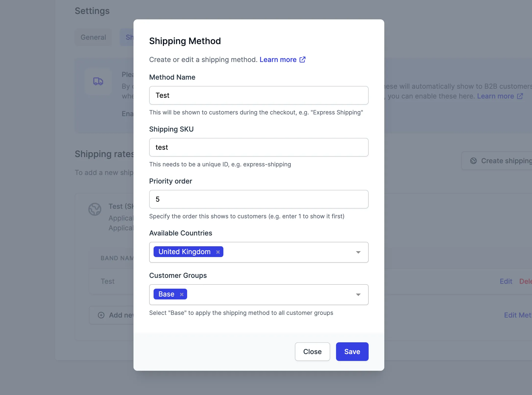The height and width of the screenshot is (395, 532).
Task: Click the globe icon next to Test shipping method
Action: pos(95,209)
